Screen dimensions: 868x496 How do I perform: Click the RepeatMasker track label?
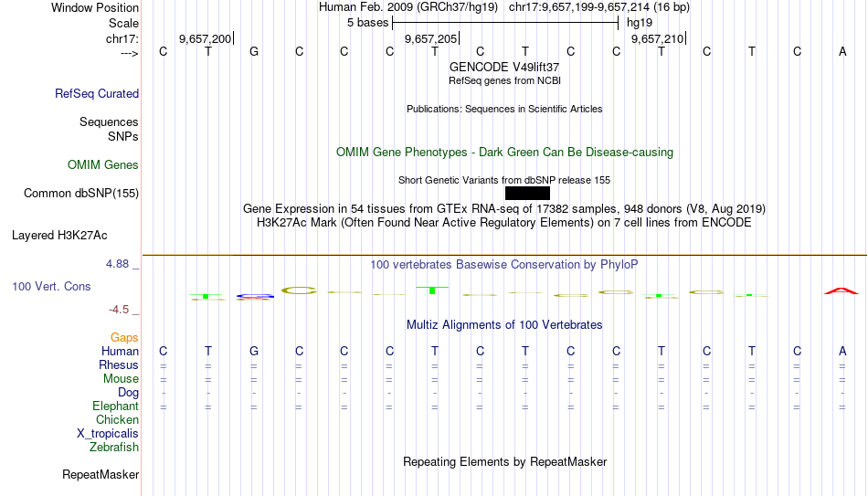101,474
